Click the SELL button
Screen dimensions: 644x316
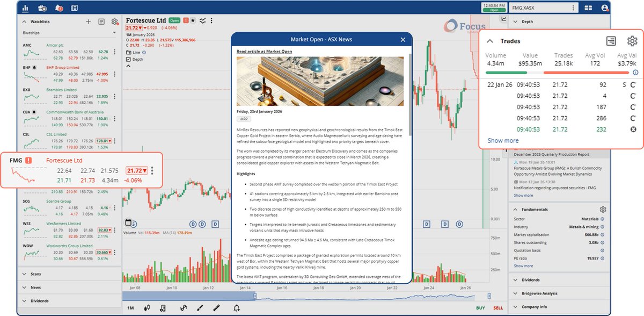(498, 308)
